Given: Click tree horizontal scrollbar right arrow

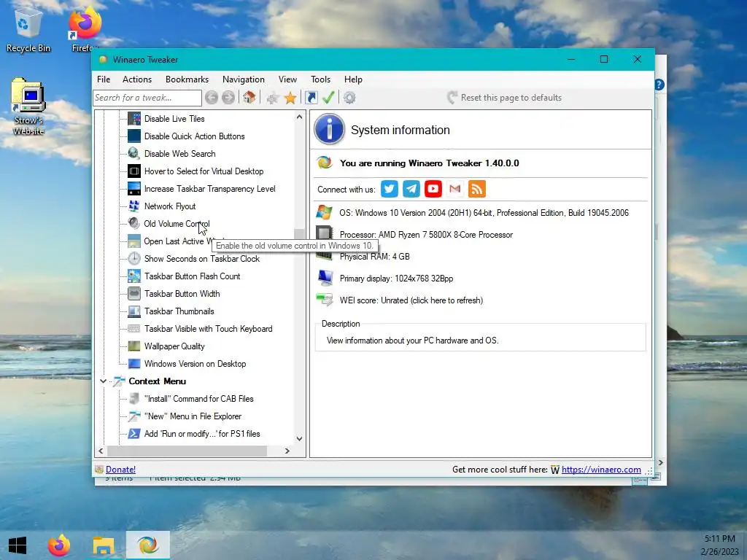Looking at the screenshot, I should 287,451.
